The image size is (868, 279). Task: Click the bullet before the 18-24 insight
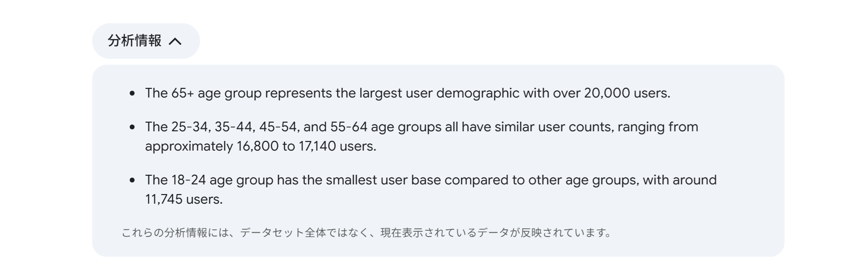point(133,180)
